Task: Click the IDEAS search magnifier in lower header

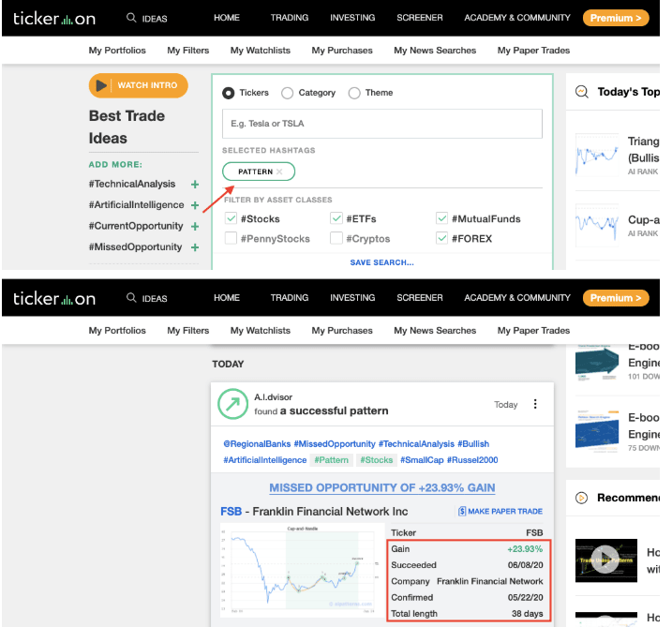Action: tap(131, 297)
